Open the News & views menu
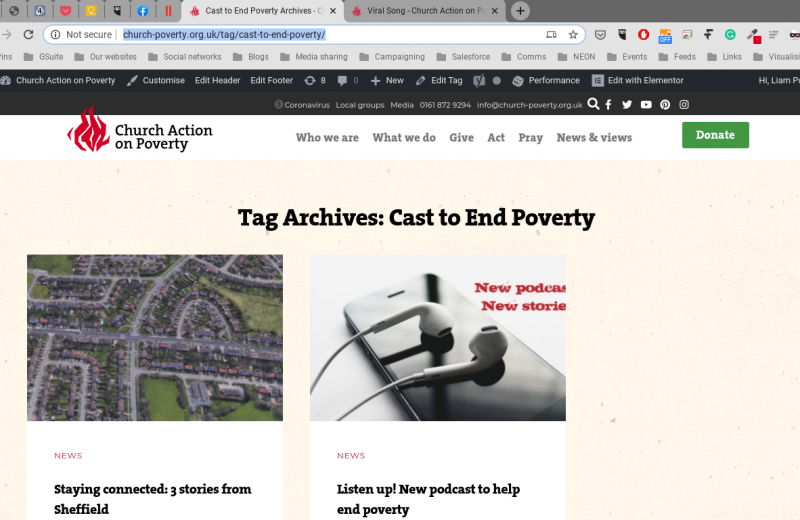Screen dimensions: 800x520 pyautogui.click(x=594, y=137)
